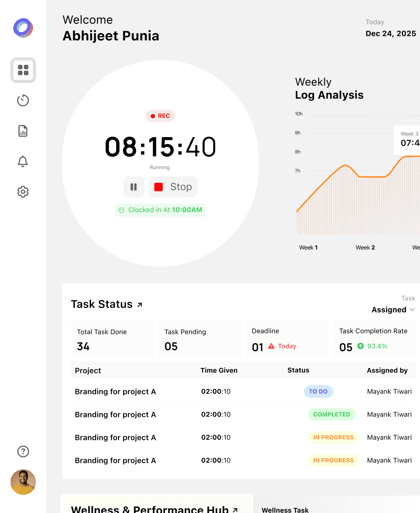420x513 pixels.
Task: Expand the Assigned task dropdown
Action: (x=393, y=310)
